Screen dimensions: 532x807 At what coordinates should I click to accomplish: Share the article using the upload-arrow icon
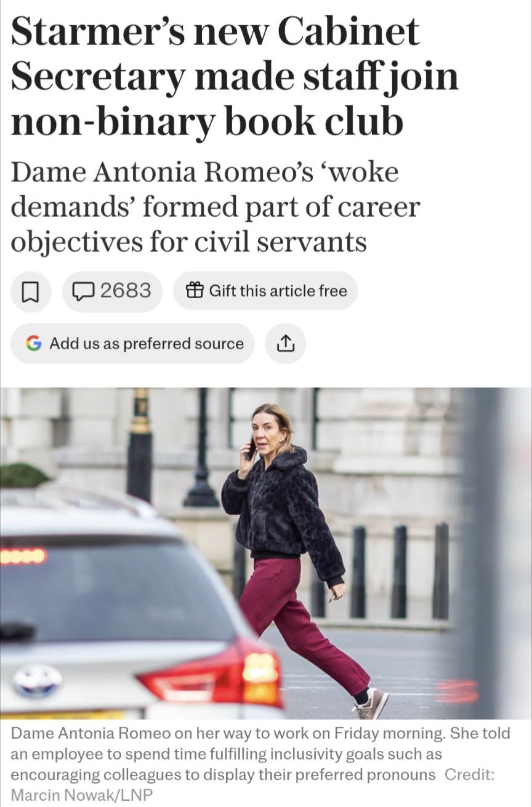coord(285,344)
